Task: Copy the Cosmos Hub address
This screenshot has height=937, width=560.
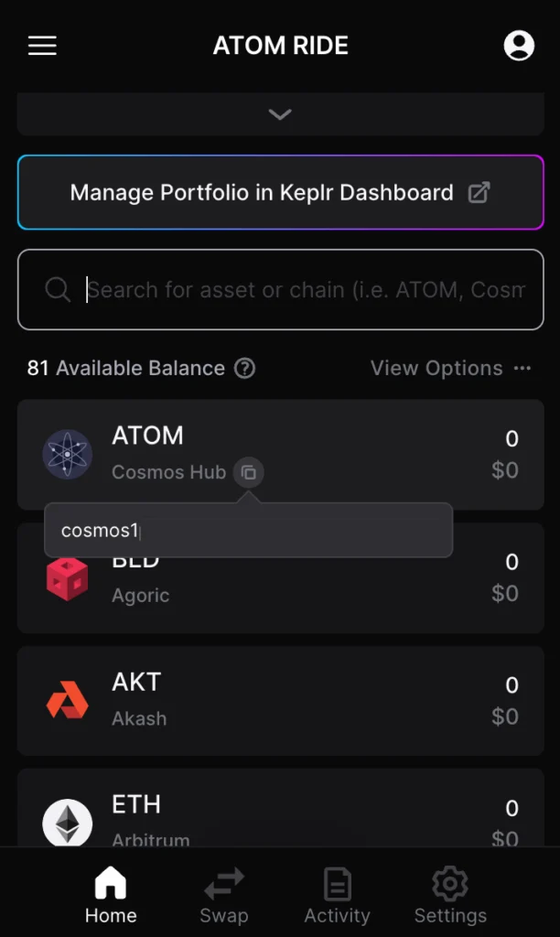Action: [248, 473]
